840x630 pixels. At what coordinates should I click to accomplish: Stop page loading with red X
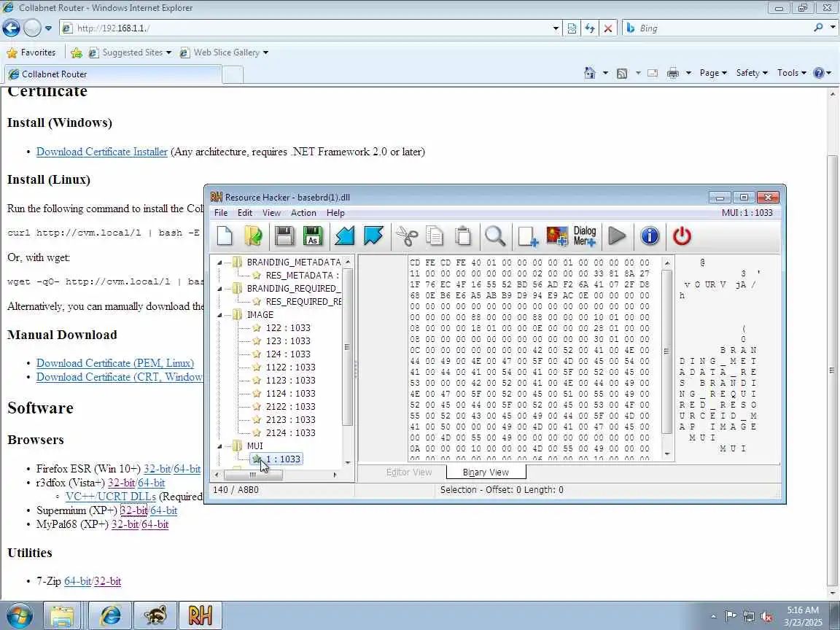(x=608, y=28)
